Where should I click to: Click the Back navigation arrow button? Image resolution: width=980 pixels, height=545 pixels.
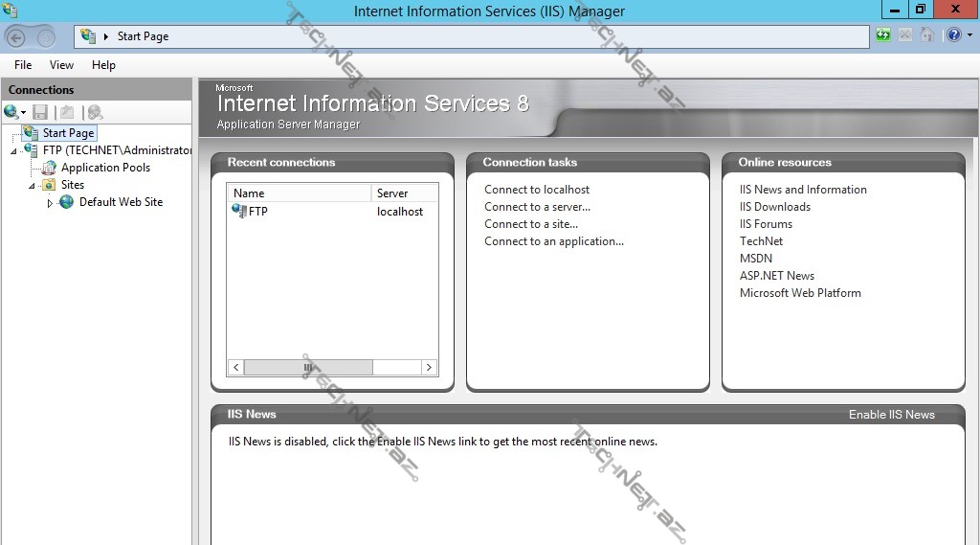[x=16, y=37]
